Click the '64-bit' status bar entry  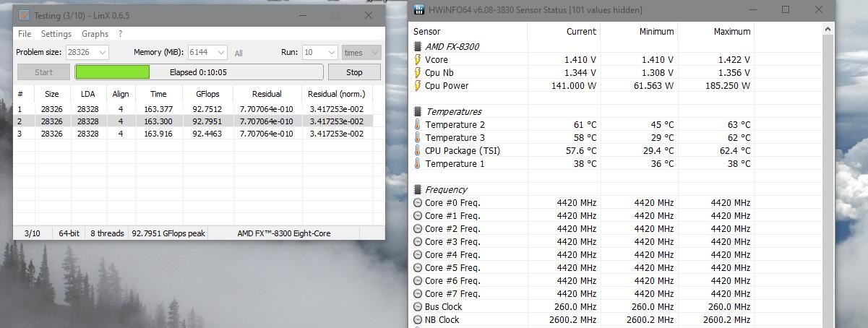(x=69, y=233)
